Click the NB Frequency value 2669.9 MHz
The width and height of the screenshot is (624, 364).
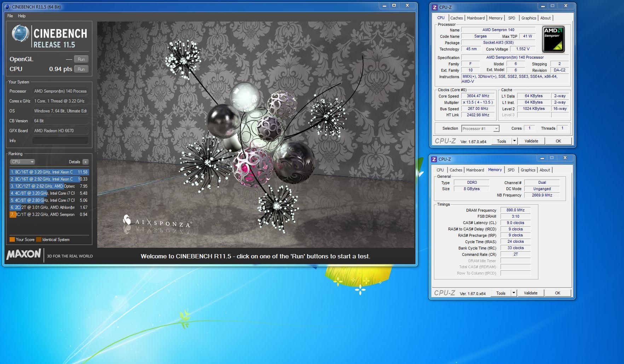(542, 195)
